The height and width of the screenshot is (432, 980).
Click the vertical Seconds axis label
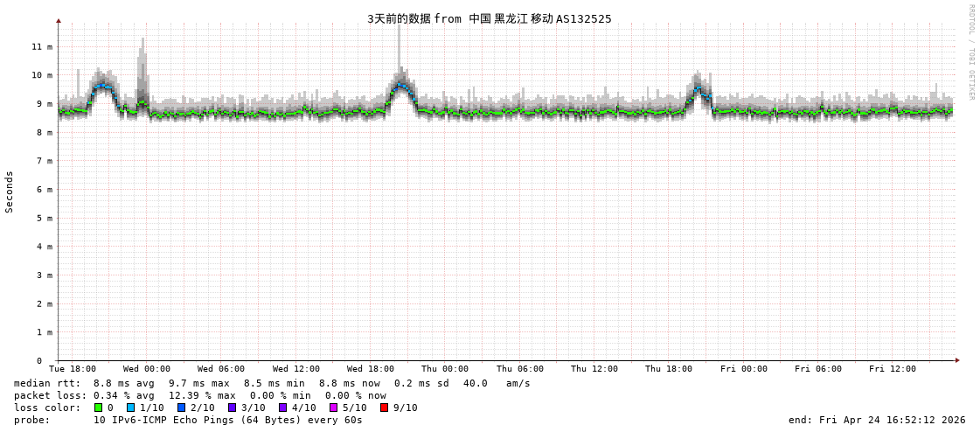coord(10,192)
